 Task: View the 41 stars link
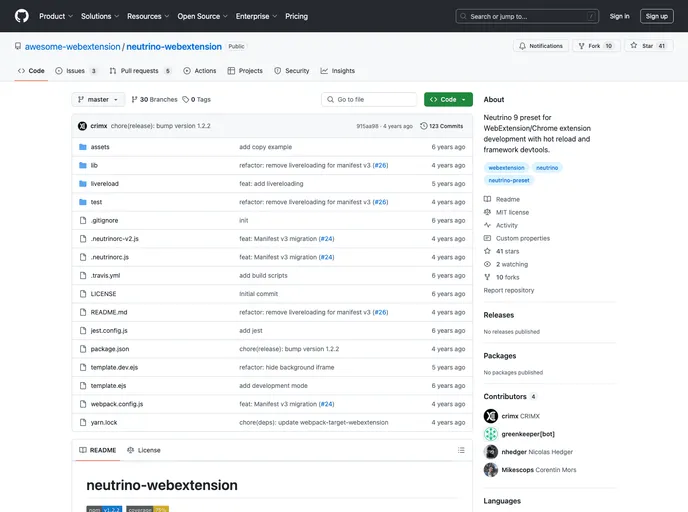point(501,251)
